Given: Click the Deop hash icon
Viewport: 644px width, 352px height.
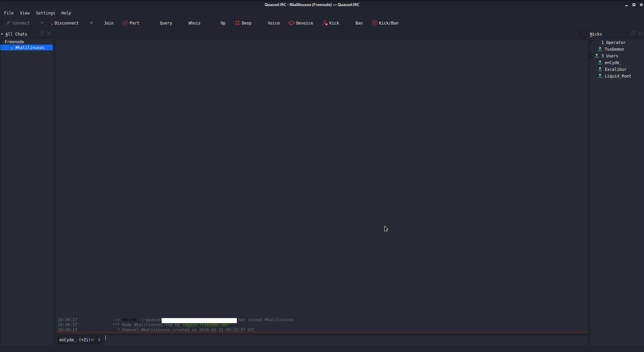Looking at the screenshot, I should click(237, 23).
